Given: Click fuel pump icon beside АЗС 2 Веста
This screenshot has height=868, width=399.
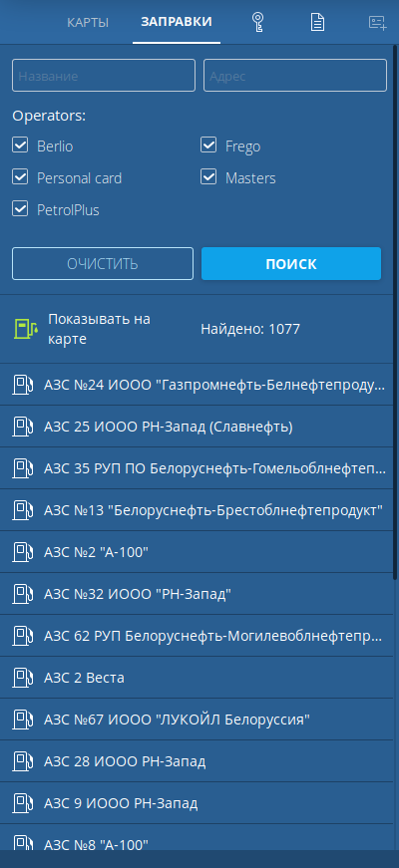Looking at the screenshot, I should point(23,678).
